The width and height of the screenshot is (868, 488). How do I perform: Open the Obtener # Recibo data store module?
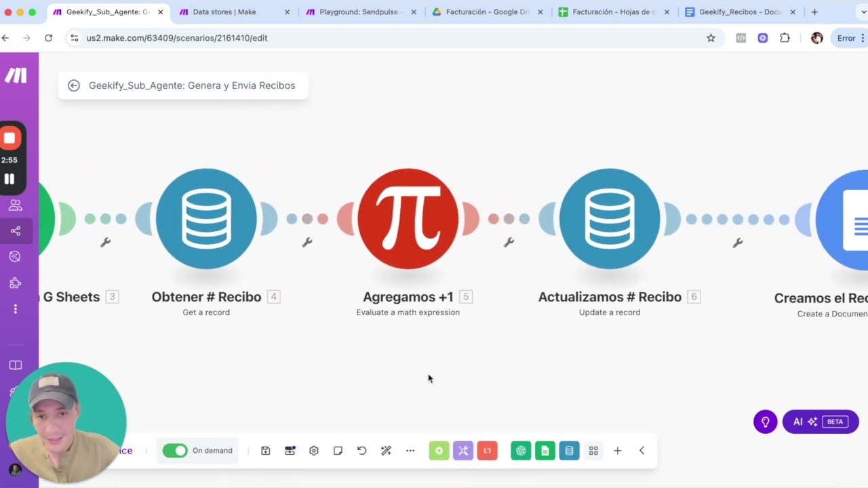coord(207,219)
